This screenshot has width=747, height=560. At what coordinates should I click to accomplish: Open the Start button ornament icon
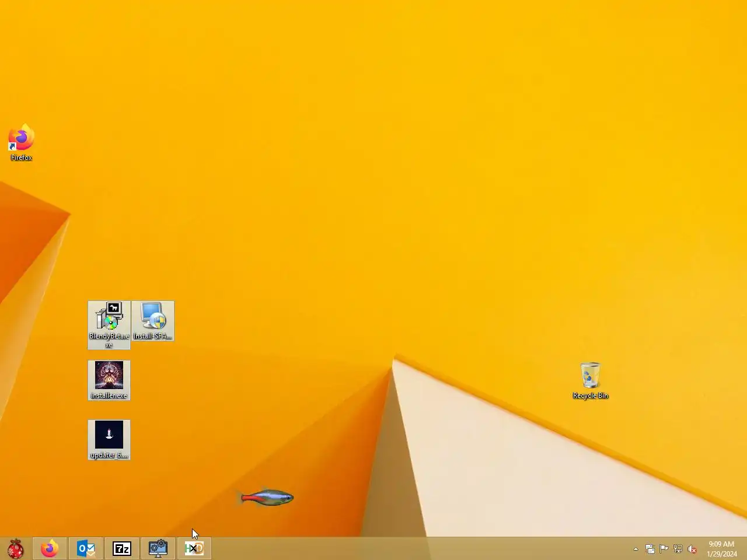[x=16, y=548]
